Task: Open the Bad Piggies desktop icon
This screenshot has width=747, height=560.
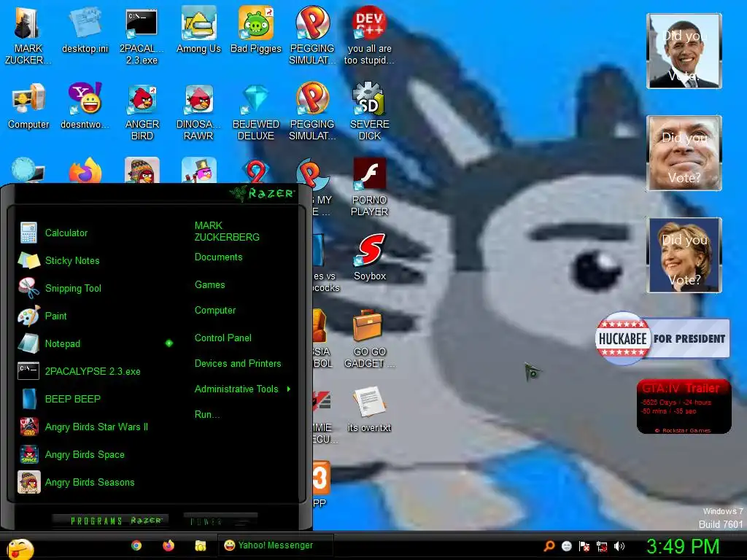Action: click(x=256, y=29)
